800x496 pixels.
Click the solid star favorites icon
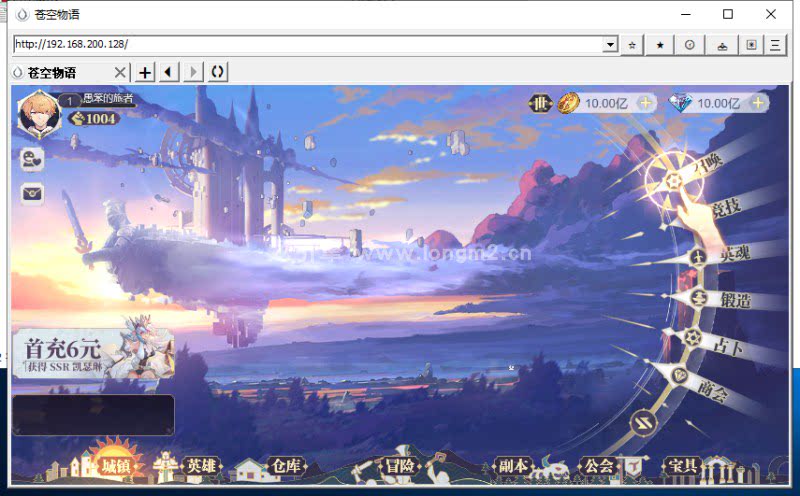[x=660, y=45]
